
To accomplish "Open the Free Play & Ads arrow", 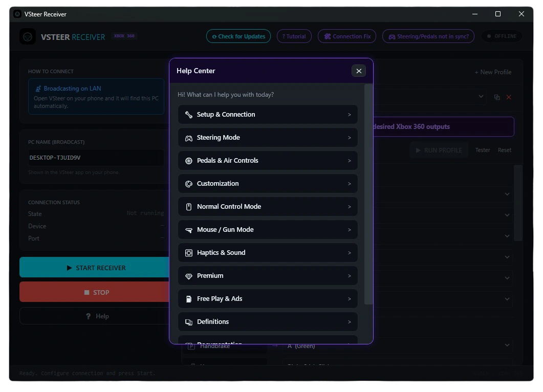I will [349, 299].
